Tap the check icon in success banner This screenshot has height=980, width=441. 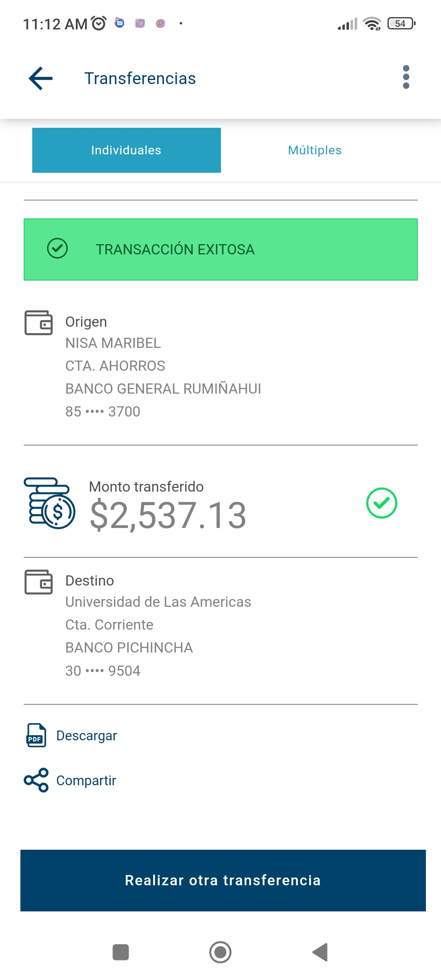57,249
